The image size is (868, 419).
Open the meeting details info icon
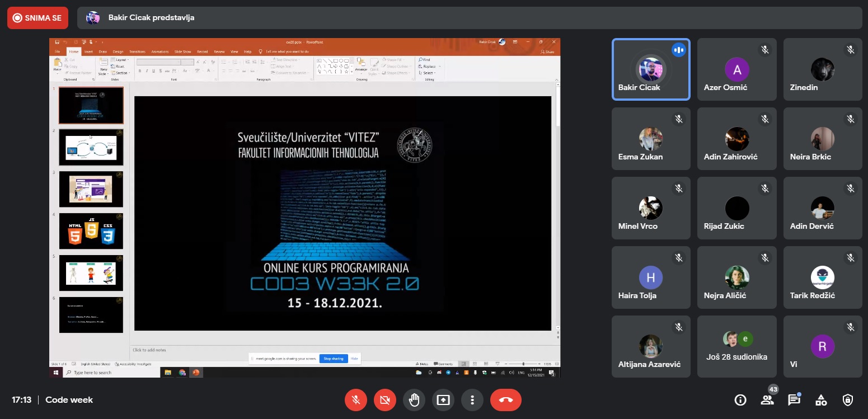coord(740,400)
